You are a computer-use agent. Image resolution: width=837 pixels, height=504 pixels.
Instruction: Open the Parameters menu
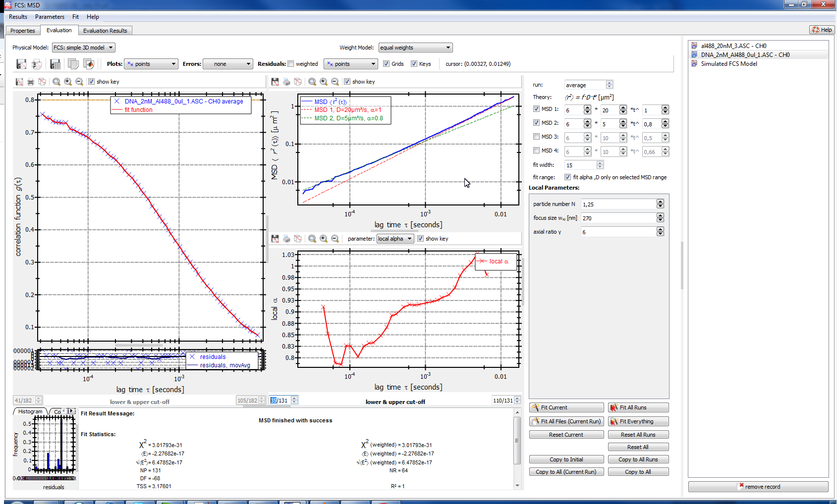(50, 17)
